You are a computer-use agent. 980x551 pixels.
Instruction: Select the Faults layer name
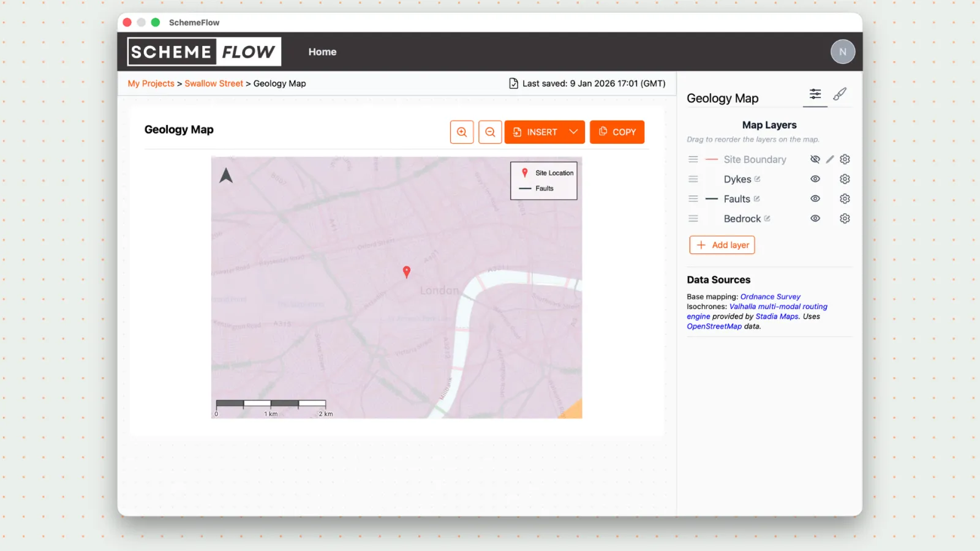pos(737,198)
